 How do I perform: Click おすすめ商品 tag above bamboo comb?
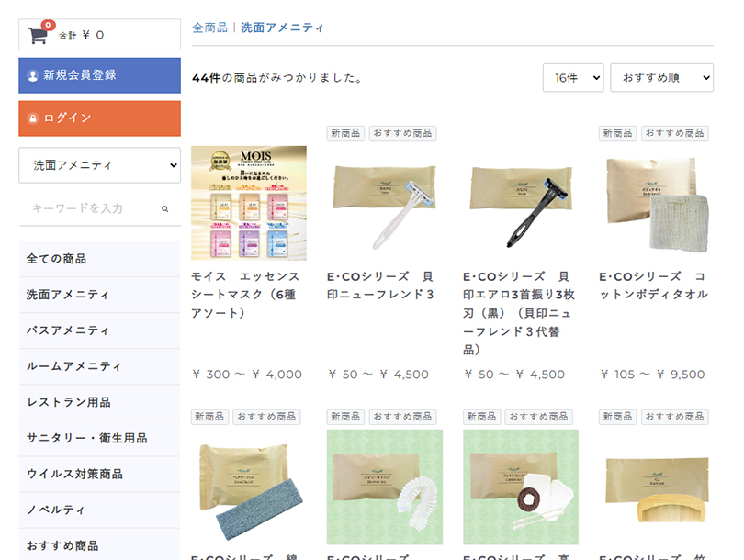click(675, 417)
